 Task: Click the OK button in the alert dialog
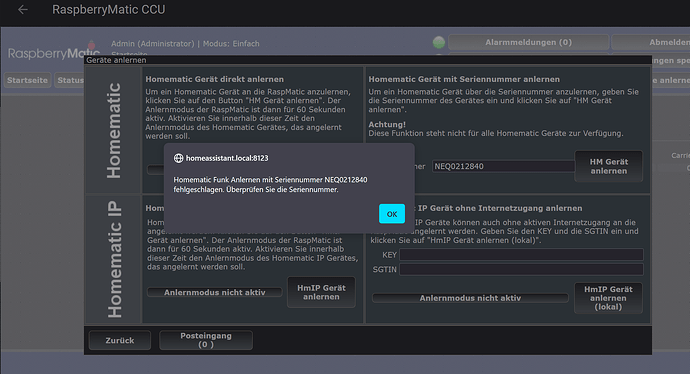[x=392, y=214]
